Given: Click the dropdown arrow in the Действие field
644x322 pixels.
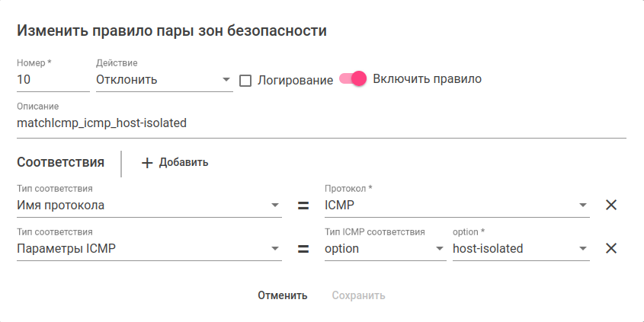Looking at the screenshot, I should 226,80.
